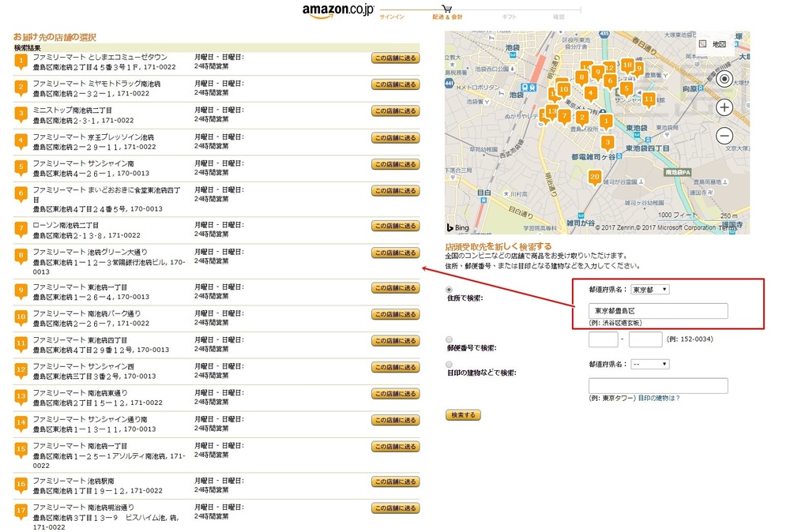809x532 pixels.
Task: Click the shopping cart progress icon
Action: click(447, 8)
